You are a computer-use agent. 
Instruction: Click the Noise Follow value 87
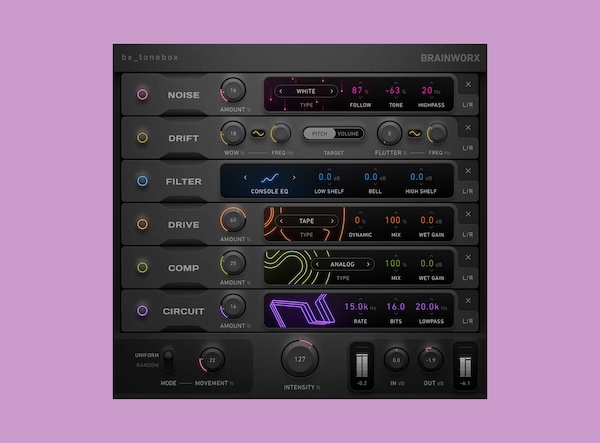pyautogui.click(x=357, y=90)
